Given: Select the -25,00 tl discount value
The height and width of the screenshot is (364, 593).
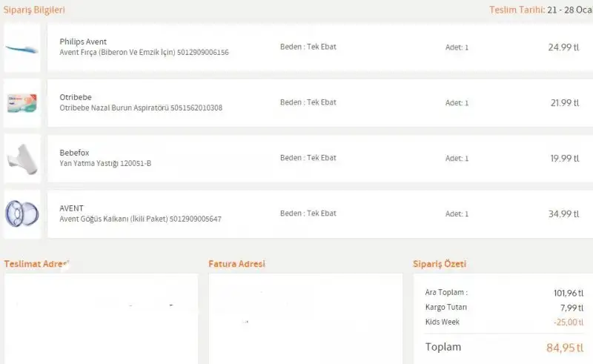Looking at the screenshot, I should pyautogui.click(x=569, y=322).
